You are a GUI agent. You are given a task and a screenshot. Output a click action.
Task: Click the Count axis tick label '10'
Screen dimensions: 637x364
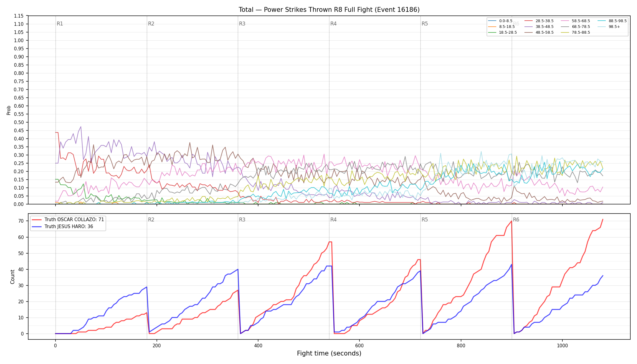[x=21, y=318]
